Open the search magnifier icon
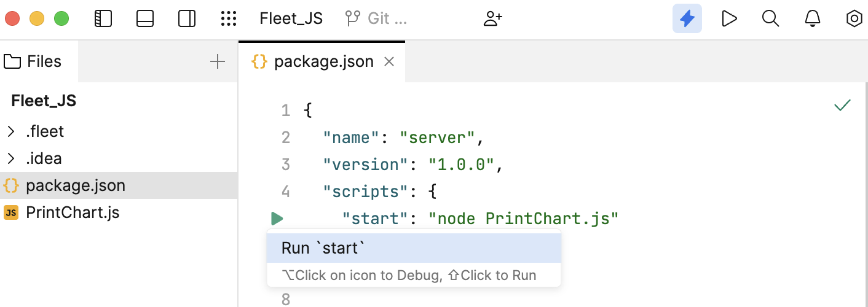868x307 pixels. [x=770, y=18]
